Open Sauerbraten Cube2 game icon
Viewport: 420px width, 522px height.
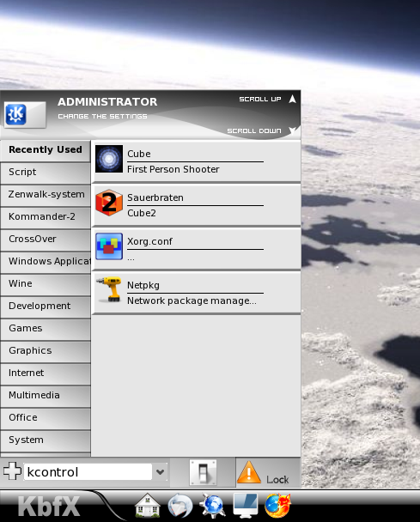click(109, 203)
